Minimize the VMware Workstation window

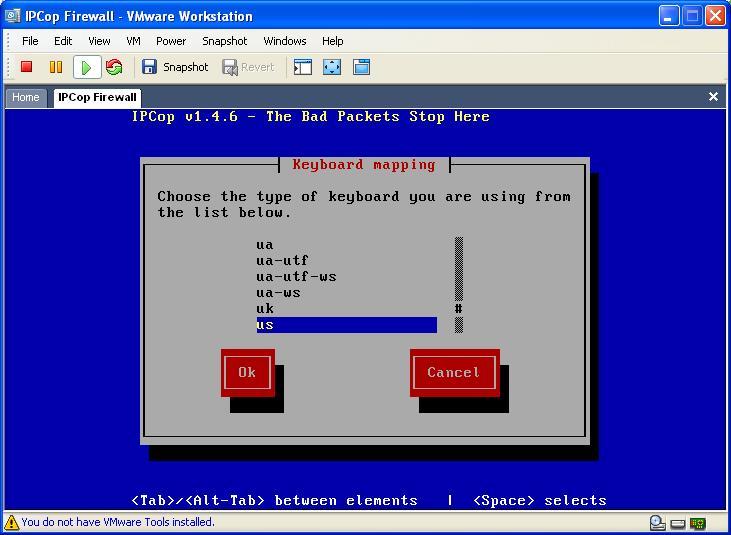point(669,16)
